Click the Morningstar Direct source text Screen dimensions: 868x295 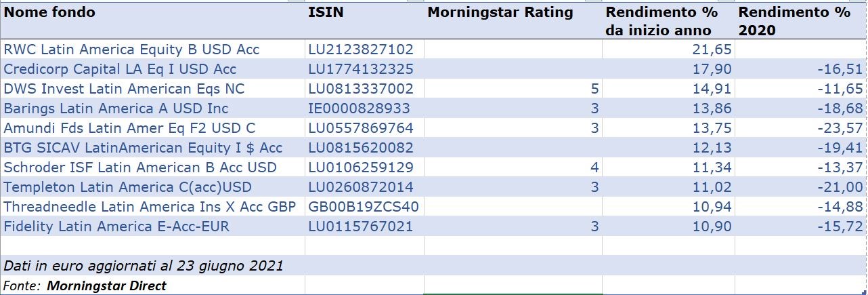[106, 286]
